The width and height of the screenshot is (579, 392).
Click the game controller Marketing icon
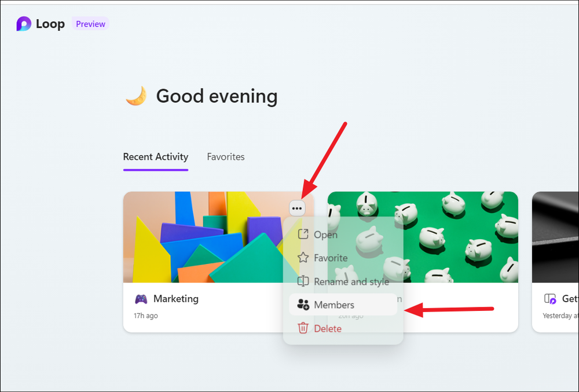(x=141, y=299)
